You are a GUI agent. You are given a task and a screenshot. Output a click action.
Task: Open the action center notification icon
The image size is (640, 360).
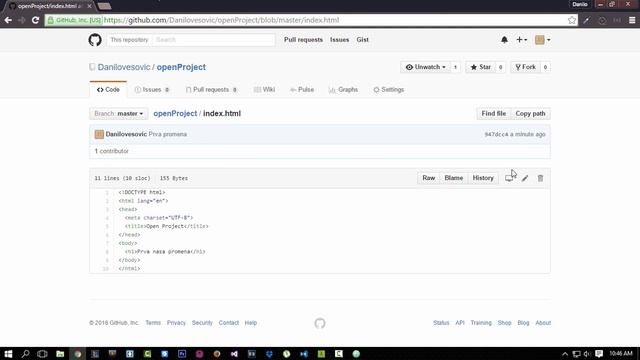[x=599, y=354]
